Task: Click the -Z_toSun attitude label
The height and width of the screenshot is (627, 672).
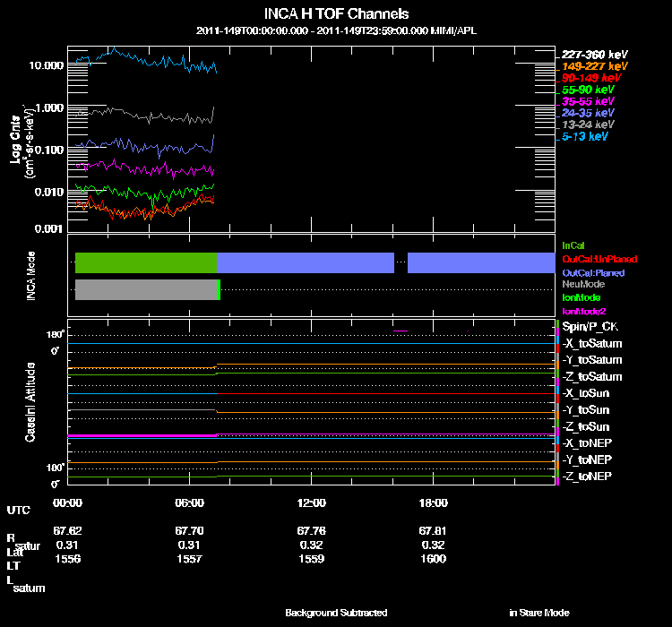Action: click(x=585, y=426)
